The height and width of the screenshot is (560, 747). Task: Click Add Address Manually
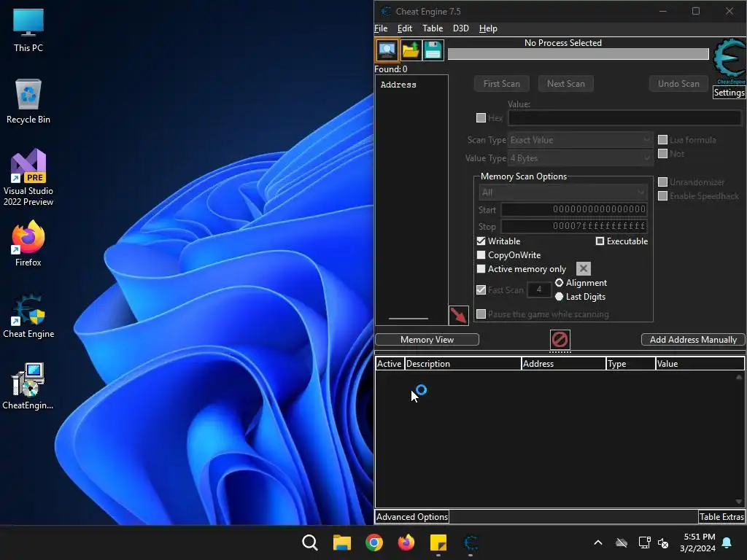coord(693,340)
